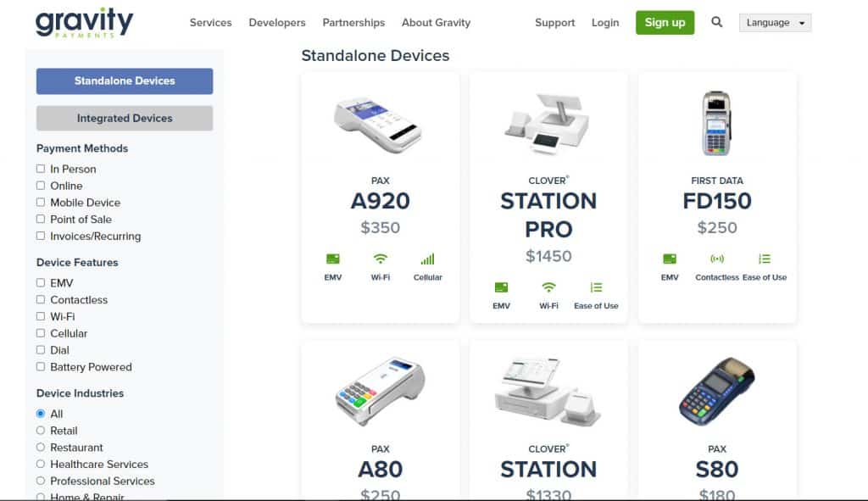The height and width of the screenshot is (501, 868).
Task: Click the EMV icon on Station Pro card
Action: tap(501, 287)
